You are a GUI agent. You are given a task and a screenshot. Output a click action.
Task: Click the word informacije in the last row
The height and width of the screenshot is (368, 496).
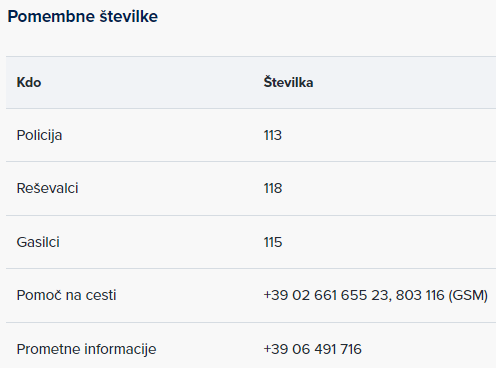coord(120,349)
